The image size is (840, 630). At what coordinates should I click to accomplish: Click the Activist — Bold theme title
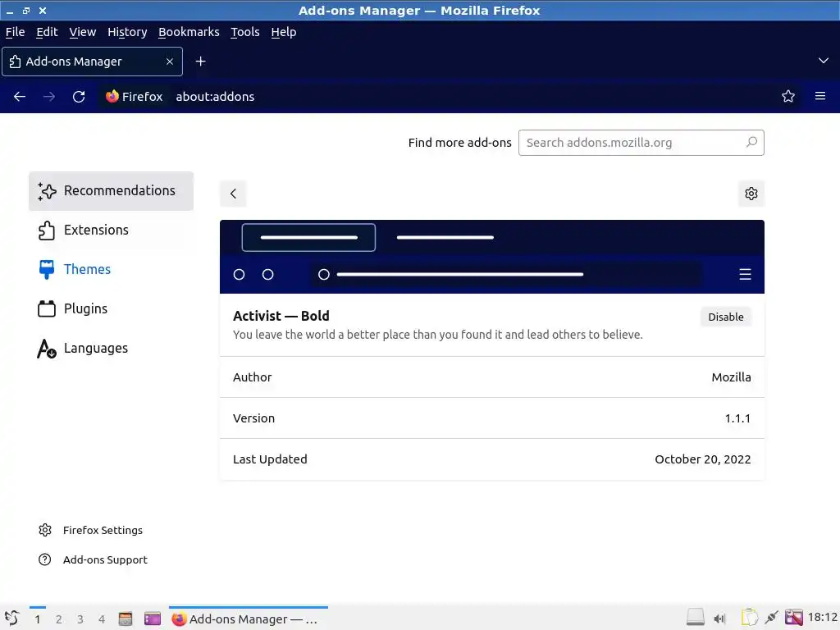(x=281, y=316)
